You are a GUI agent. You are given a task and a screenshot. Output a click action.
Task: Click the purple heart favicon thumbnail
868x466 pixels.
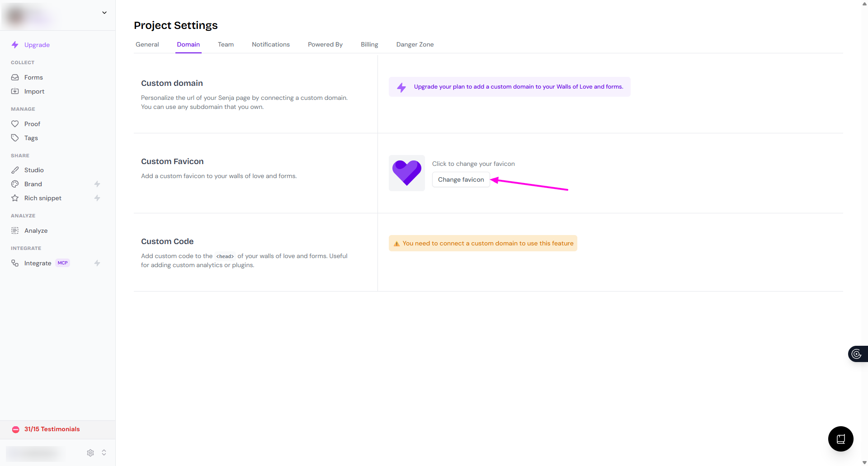coord(406,173)
